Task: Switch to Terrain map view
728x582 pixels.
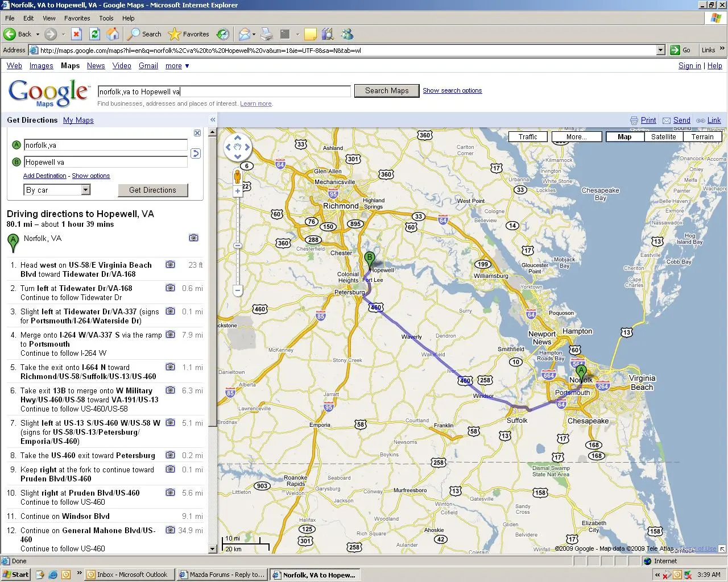Action: tap(702, 137)
